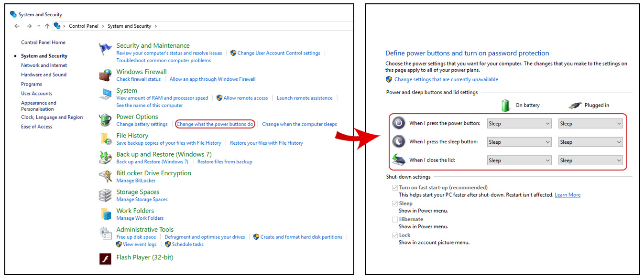Select User Accounts in sidebar
The height and width of the screenshot is (278, 644).
tap(37, 94)
